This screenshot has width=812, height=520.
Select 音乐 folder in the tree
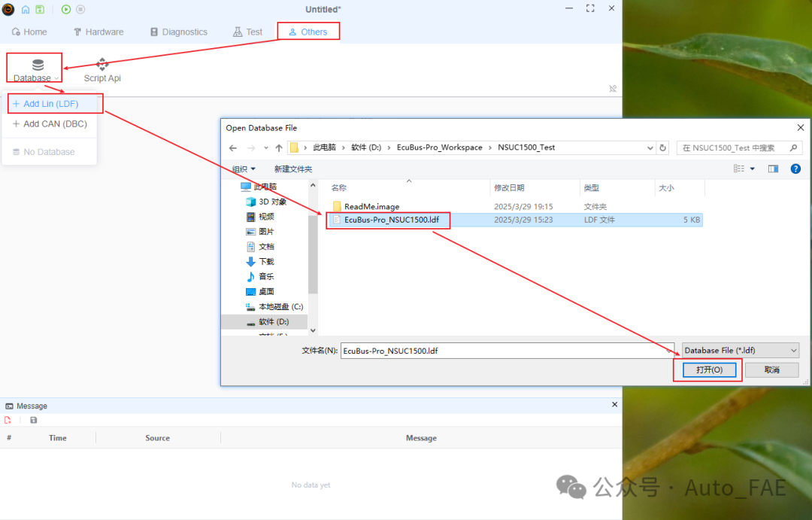click(x=260, y=277)
